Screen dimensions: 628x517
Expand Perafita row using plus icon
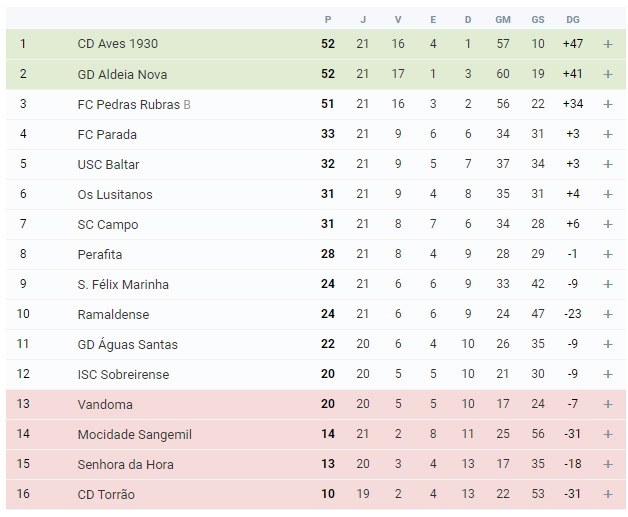click(608, 254)
